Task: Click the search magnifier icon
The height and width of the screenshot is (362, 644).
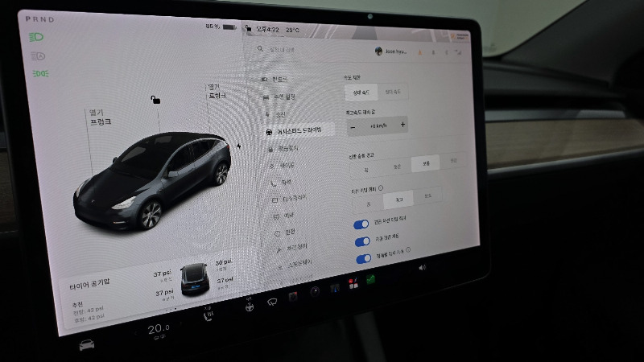Action: click(x=260, y=48)
